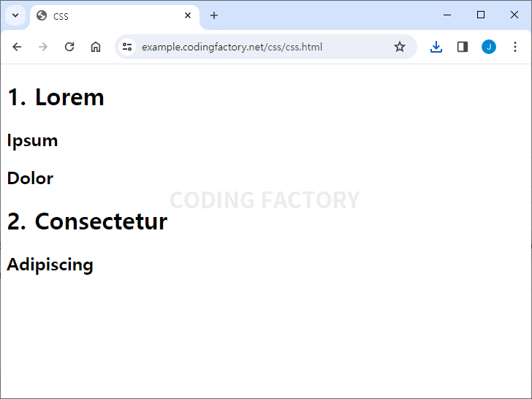This screenshot has width=532, height=399.
Task: Bookmark this page with the star
Action: tap(400, 47)
